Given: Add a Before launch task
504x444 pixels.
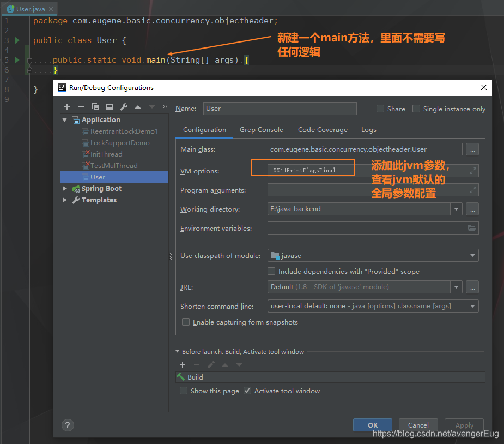Looking at the screenshot, I should [x=183, y=365].
